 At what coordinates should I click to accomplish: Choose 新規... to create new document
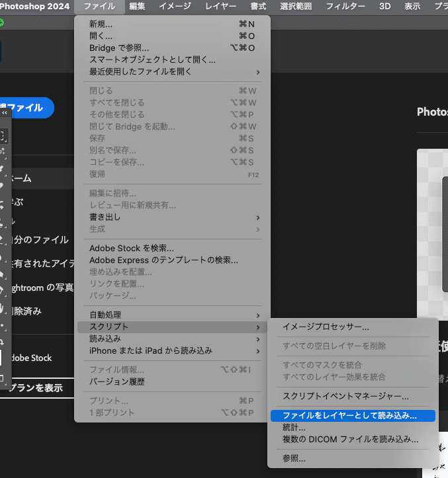point(172,24)
